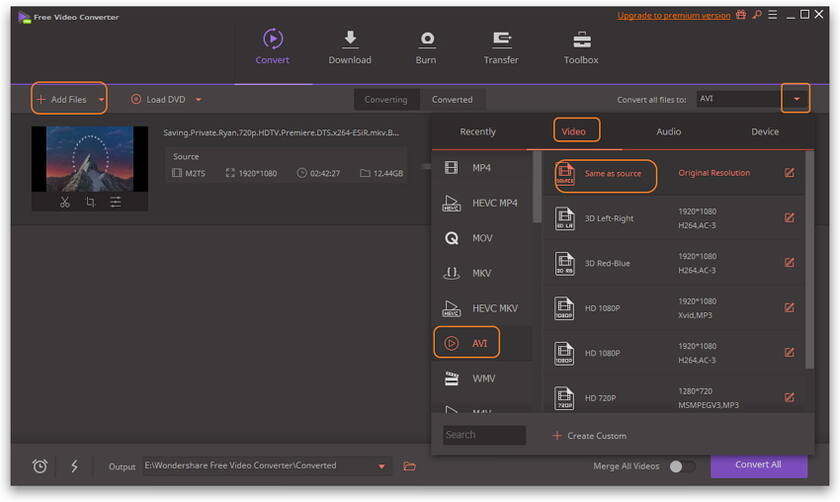
Task: Click the format Search field
Action: [x=484, y=435]
